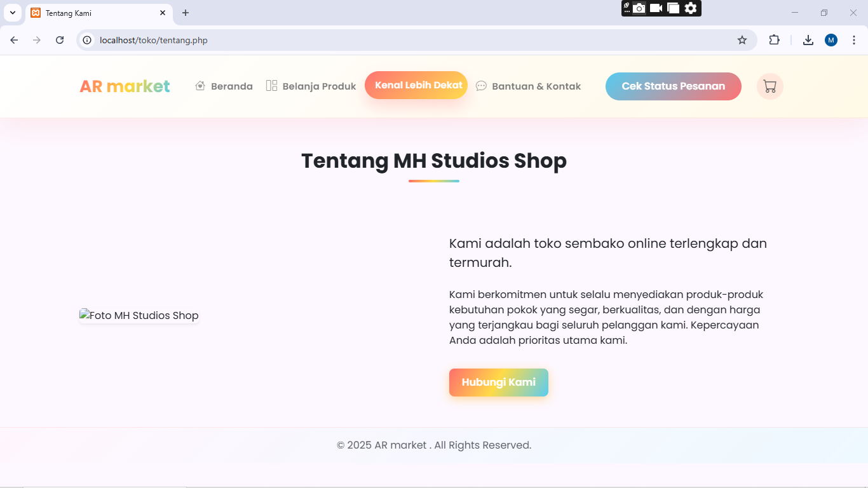This screenshot has width=868, height=488.
Task: Open Chrome three-dot menu
Action: point(853,40)
